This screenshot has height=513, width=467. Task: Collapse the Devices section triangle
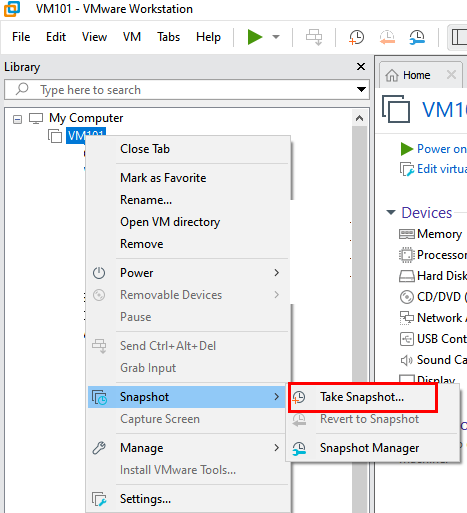pyautogui.click(x=391, y=212)
